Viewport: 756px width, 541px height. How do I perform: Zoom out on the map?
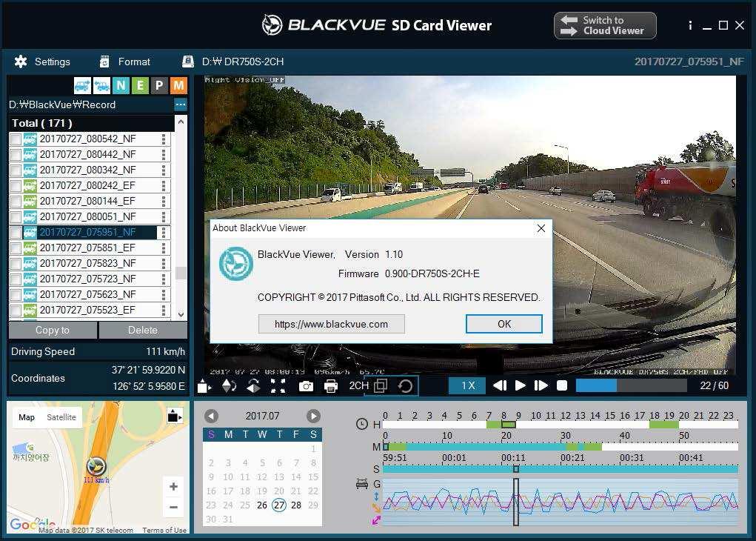tap(173, 507)
